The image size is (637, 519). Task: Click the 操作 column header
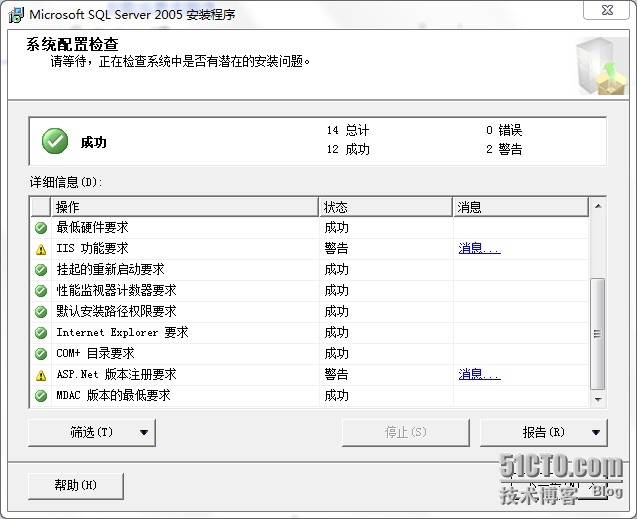pyautogui.click(x=184, y=207)
